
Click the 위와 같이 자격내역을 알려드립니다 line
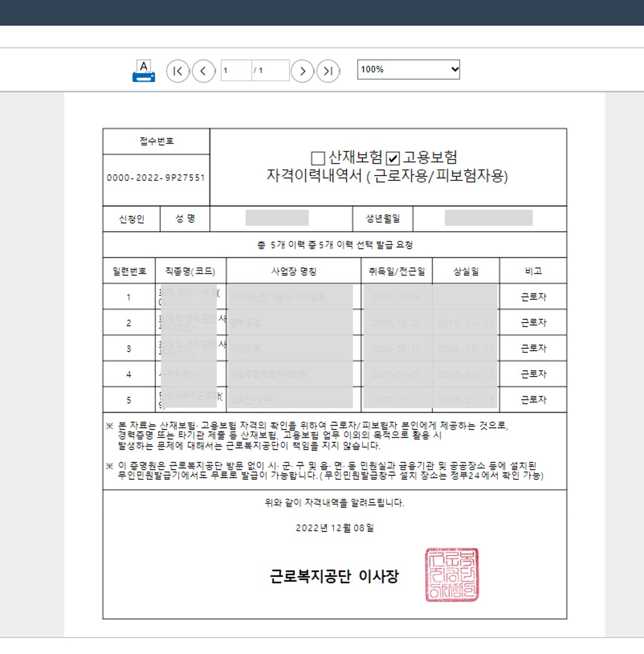coord(335,503)
